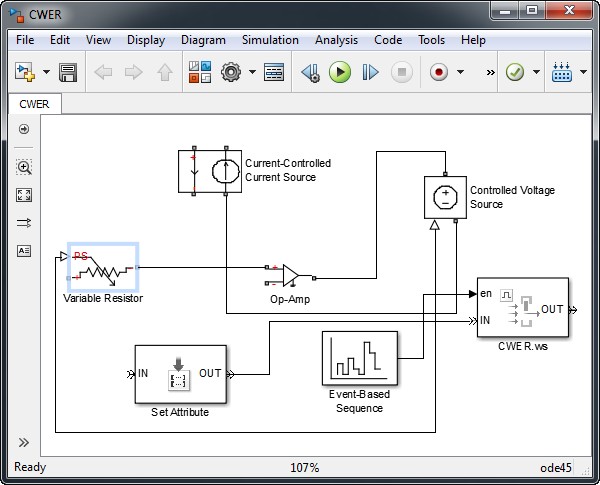Click the Step Forward button
600x485 pixels.
[x=371, y=72]
